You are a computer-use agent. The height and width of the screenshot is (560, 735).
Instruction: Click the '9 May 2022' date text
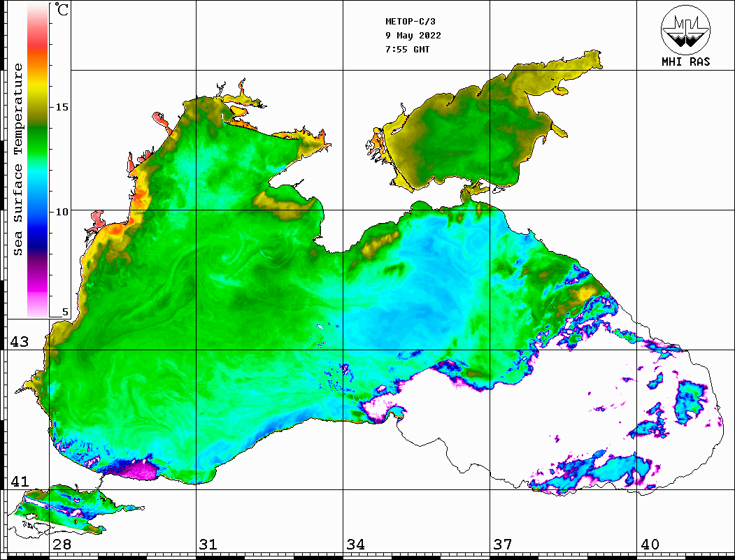click(x=413, y=36)
